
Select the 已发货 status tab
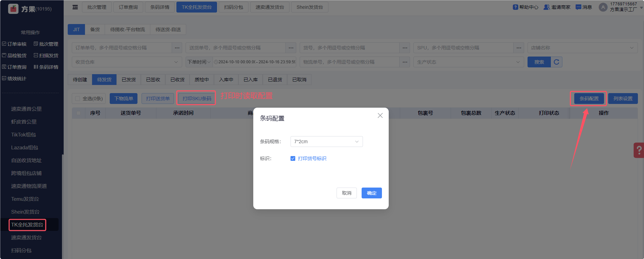click(129, 80)
